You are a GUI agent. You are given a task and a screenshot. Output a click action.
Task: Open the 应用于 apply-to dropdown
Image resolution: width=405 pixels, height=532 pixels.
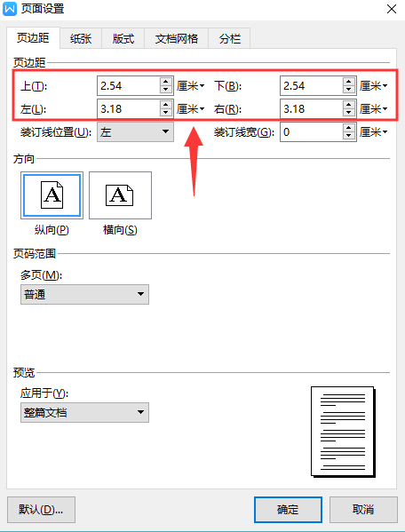pyautogui.click(x=84, y=413)
